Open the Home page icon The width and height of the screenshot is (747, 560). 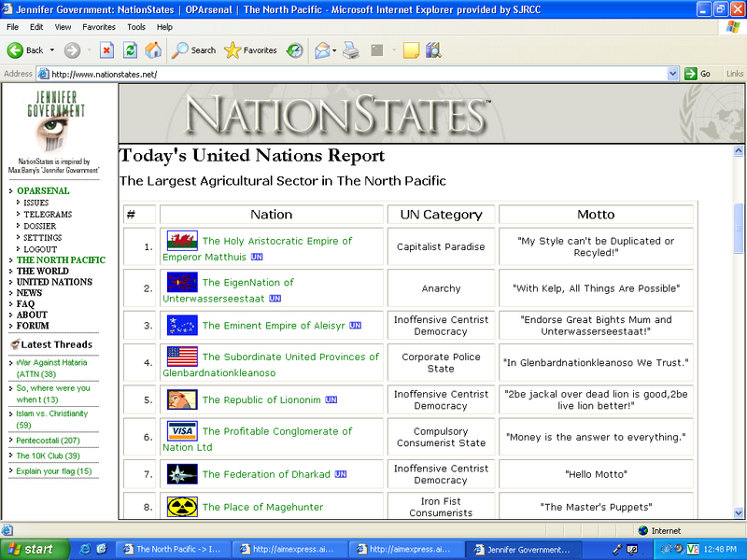coord(153,50)
